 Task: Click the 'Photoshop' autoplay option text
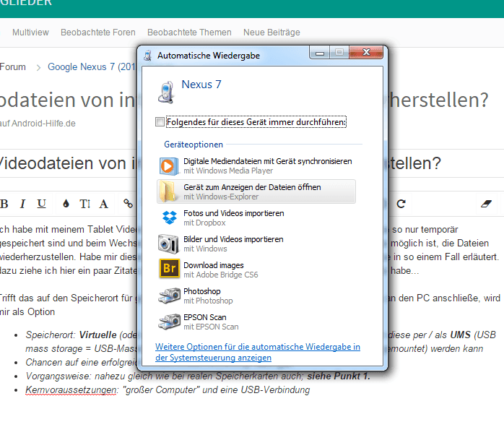click(x=202, y=291)
